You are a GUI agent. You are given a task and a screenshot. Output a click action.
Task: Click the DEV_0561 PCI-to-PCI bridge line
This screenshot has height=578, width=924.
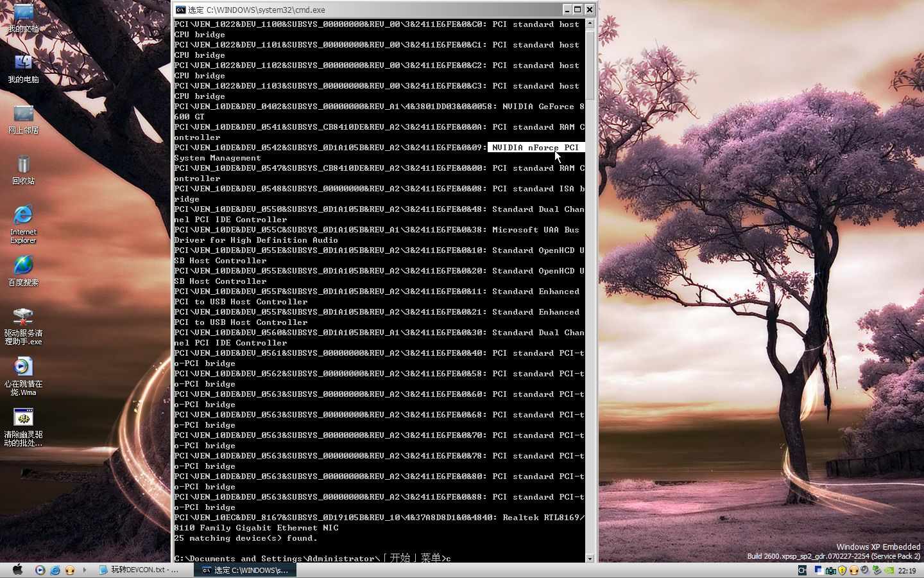click(379, 353)
